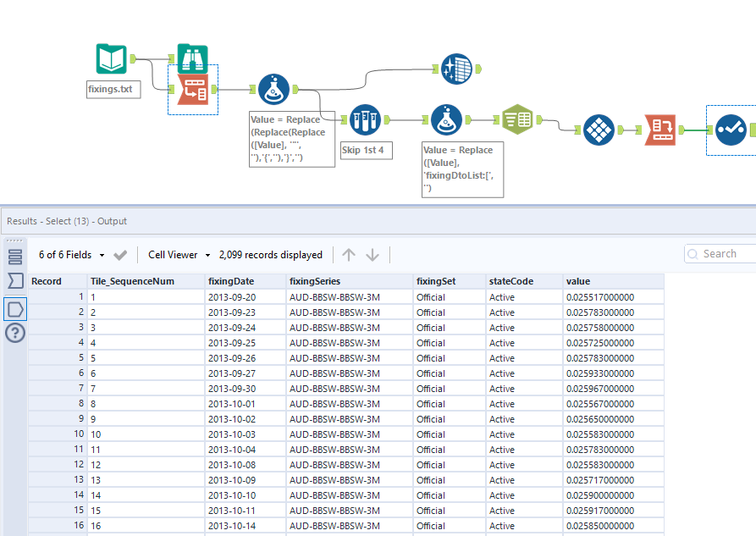This screenshot has width=756, height=536.
Task: Open Results panel help via question mark icon
Action: pyautogui.click(x=14, y=331)
